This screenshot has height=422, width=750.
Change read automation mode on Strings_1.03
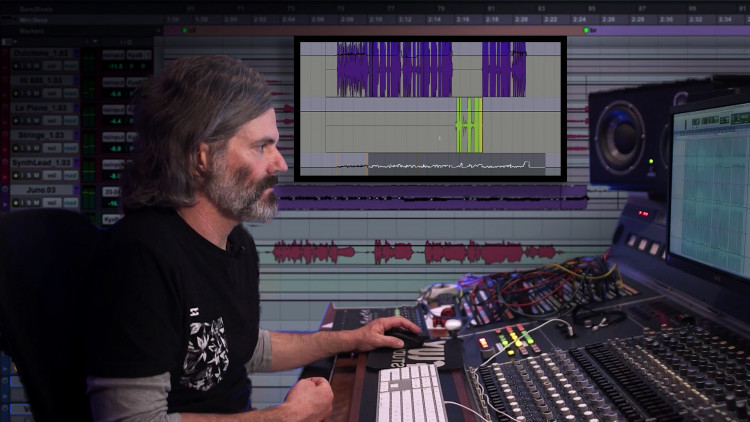tap(71, 148)
